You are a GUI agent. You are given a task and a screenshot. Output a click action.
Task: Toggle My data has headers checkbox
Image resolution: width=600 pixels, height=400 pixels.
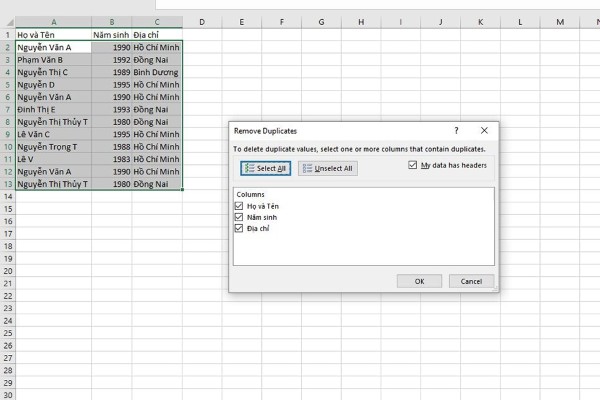pyautogui.click(x=412, y=165)
